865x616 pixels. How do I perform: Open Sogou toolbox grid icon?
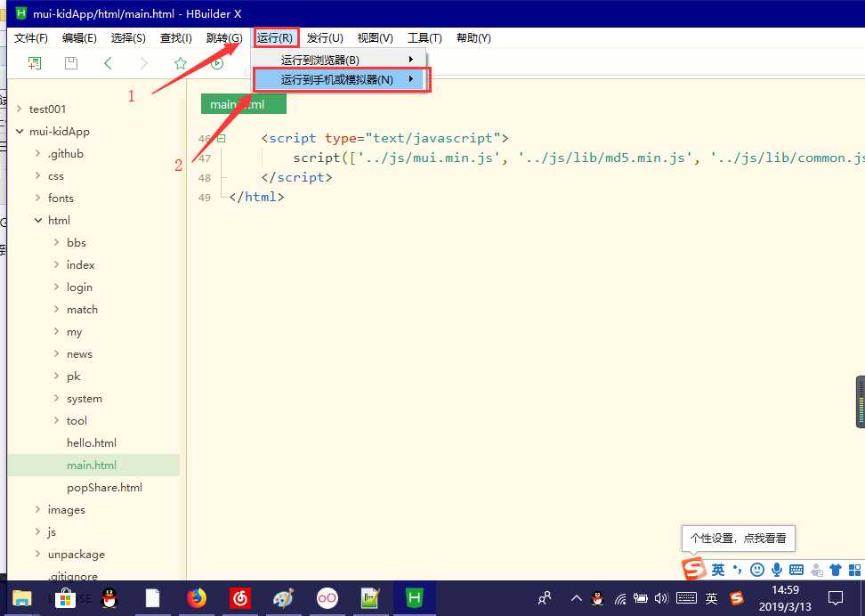854,570
